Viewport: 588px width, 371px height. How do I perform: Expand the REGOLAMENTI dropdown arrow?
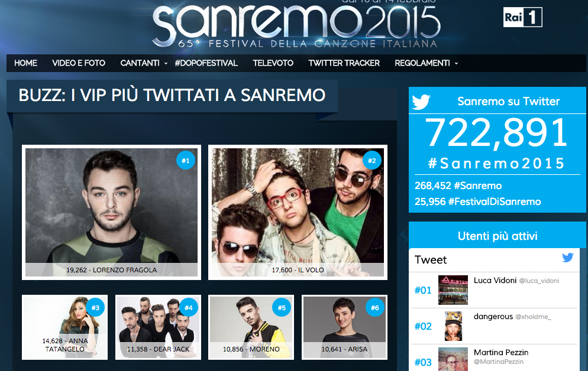pos(456,63)
